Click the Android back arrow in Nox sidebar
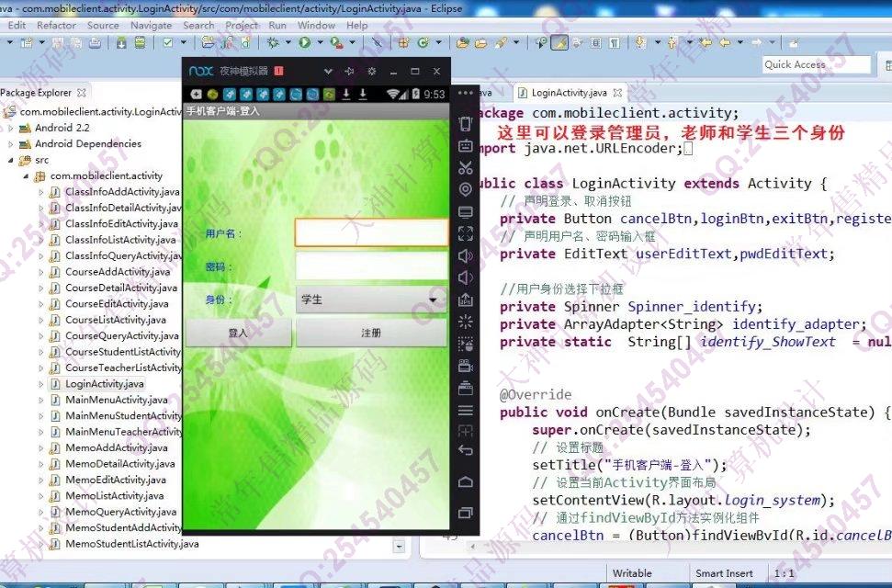The height and width of the screenshot is (588, 892). [x=466, y=450]
